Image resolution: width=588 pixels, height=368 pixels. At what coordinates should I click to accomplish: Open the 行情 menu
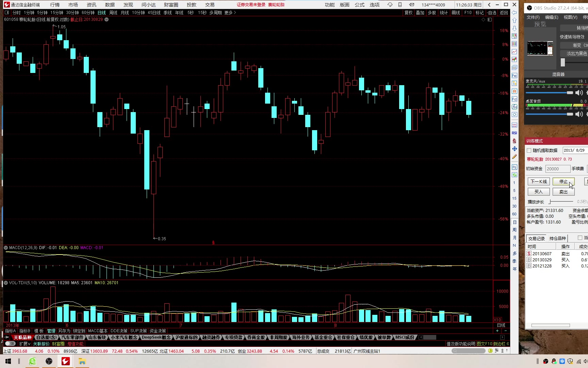point(55,5)
